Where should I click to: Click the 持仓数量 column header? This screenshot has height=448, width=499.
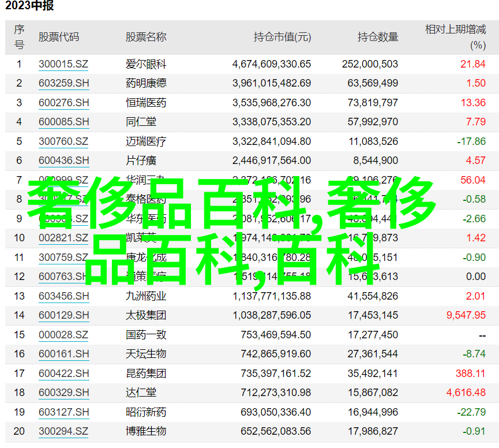[378, 38]
